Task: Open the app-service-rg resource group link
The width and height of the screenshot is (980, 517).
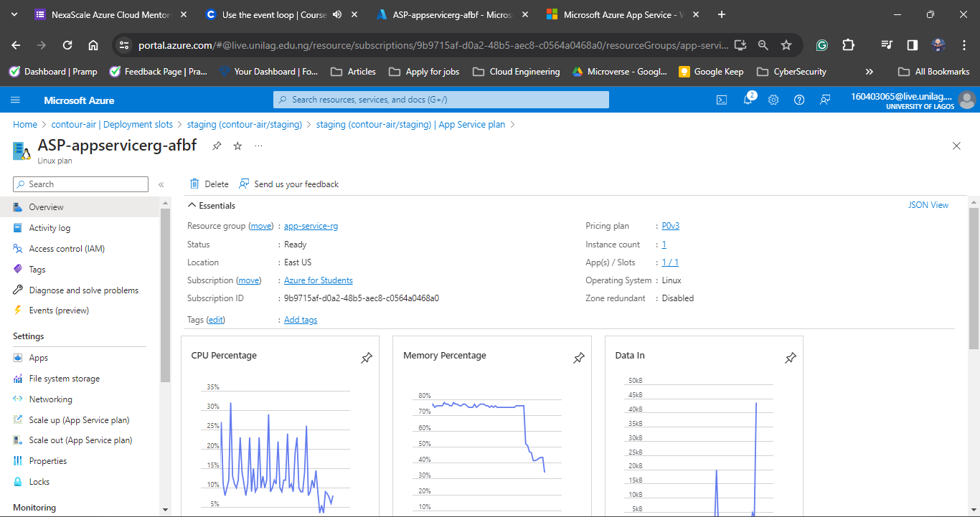Action: click(x=311, y=226)
